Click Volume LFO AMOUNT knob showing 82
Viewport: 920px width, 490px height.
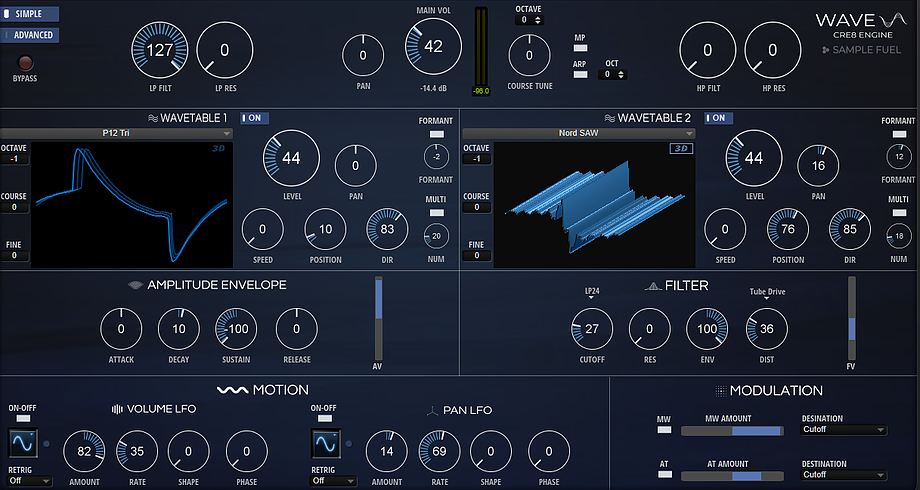(84, 451)
